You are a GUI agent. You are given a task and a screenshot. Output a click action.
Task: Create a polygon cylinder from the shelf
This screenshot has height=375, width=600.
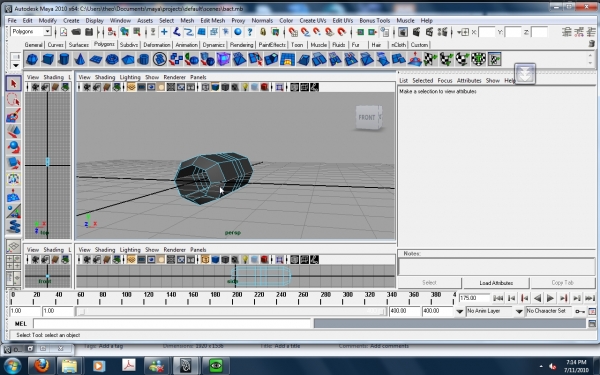click(x=64, y=59)
